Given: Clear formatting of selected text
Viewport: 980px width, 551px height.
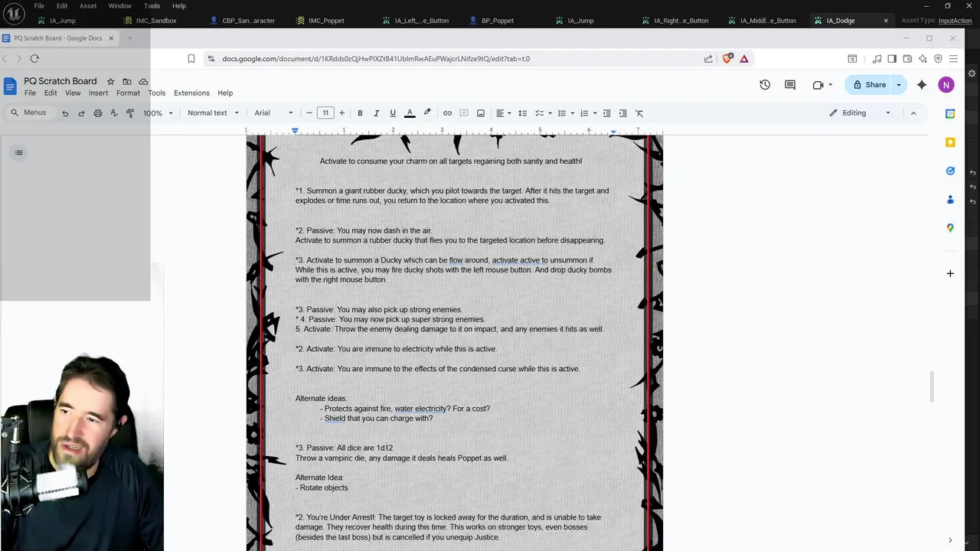Looking at the screenshot, I should click(639, 113).
